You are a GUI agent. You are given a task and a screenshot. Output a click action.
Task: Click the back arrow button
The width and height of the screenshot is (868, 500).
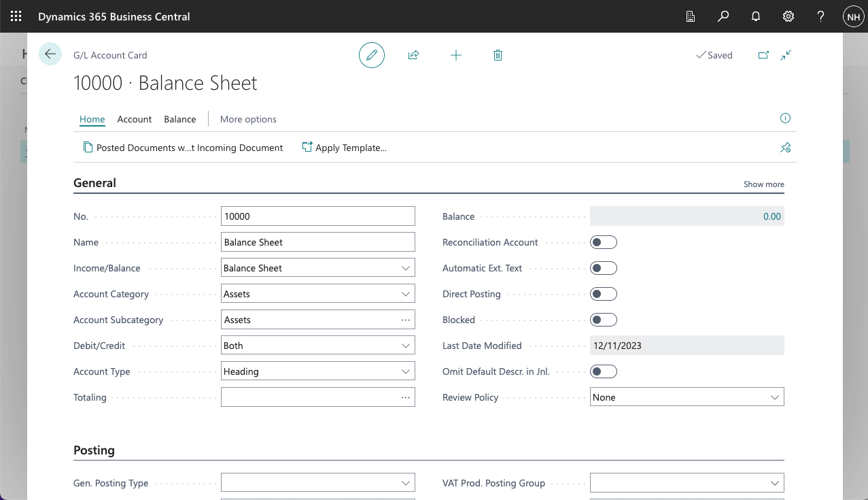50,54
